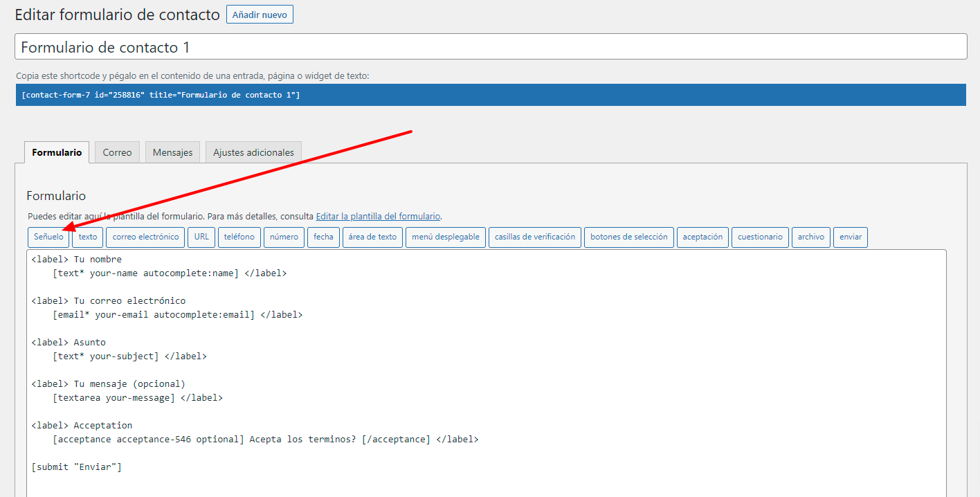
Task: Open the Correo tab
Action: pyautogui.click(x=117, y=152)
